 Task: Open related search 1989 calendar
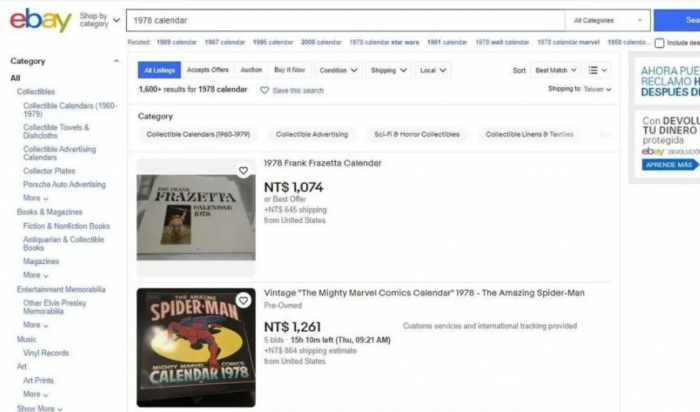(x=176, y=42)
